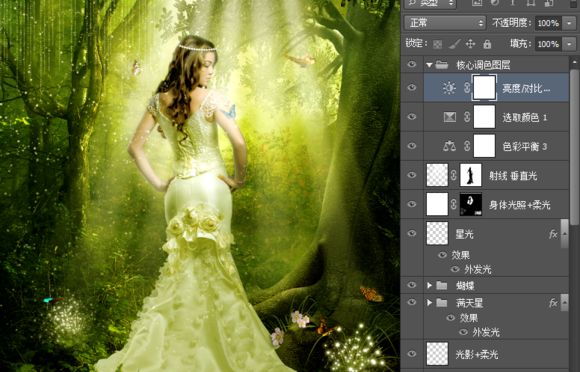Image resolution: width=580 pixels, height=372 pixels.
Task: Expand the 满天星 group triangle
Action: [429, 303]
